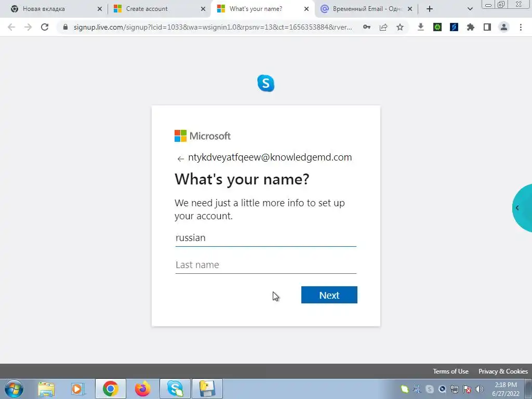Click the Next button
The height and width of the screenshot is (399, 532).
[329, 295]
